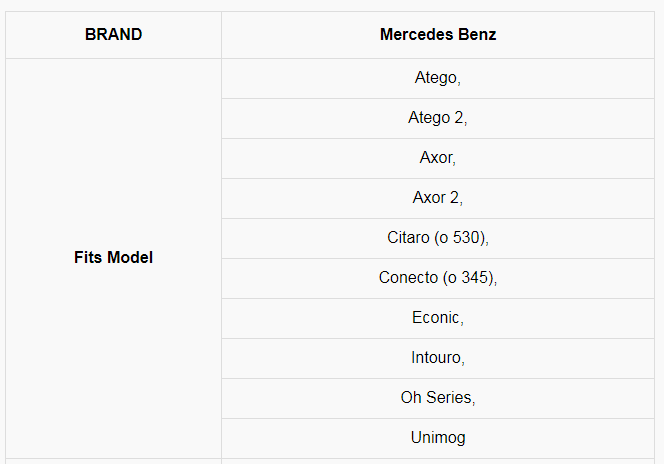Click the Intouro model entry
Image resolution: width=664 pixels, height=464 pixels.
[x=437, y=358]
